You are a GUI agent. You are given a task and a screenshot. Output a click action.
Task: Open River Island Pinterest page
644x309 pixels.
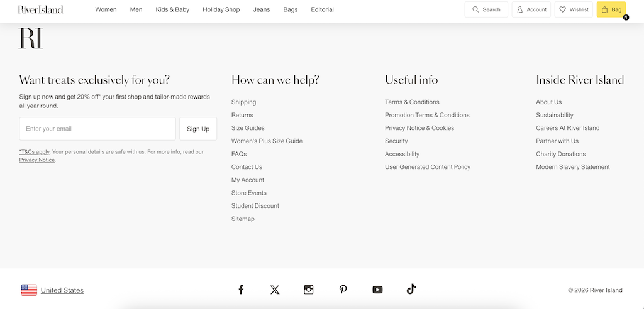point(343,290)
